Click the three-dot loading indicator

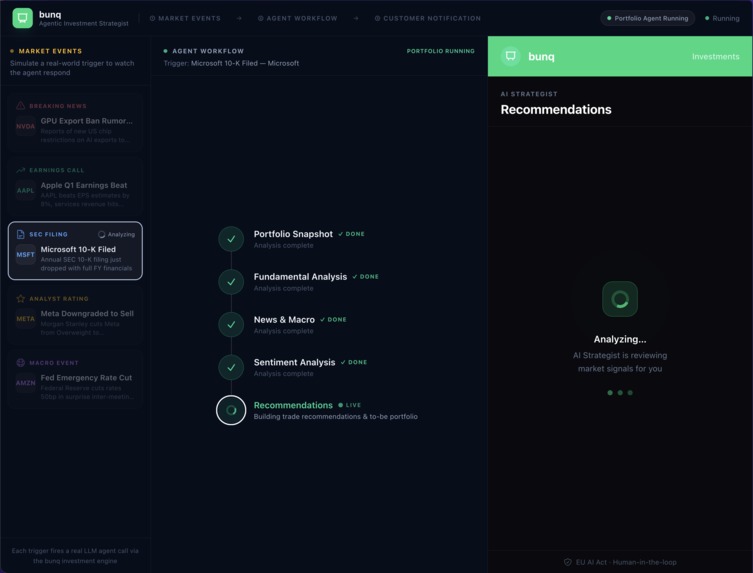click(x=620, y=393)
